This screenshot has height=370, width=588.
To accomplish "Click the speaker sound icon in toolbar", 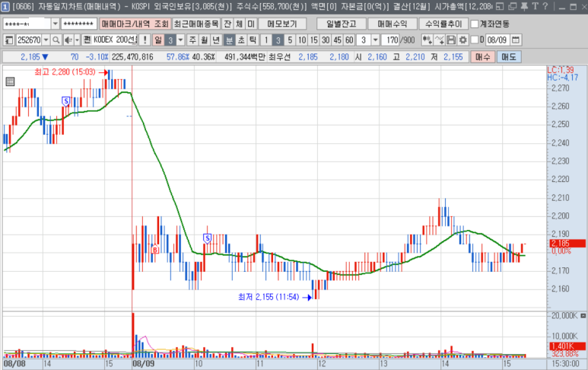I will (x=67, y=40).
